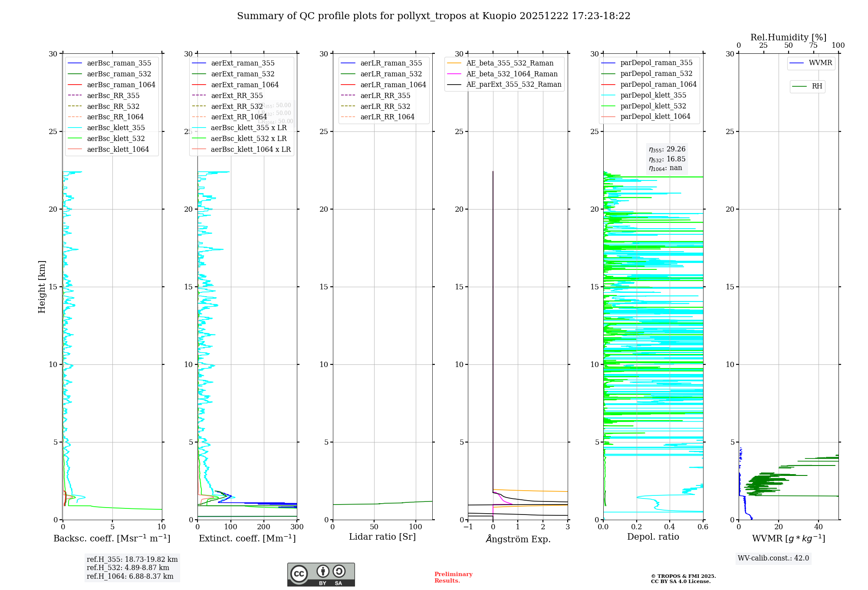This screenshot has width=868, height=590.
Task: Click the depolarization eta values annotation box
Action: [x=667, y=159]
